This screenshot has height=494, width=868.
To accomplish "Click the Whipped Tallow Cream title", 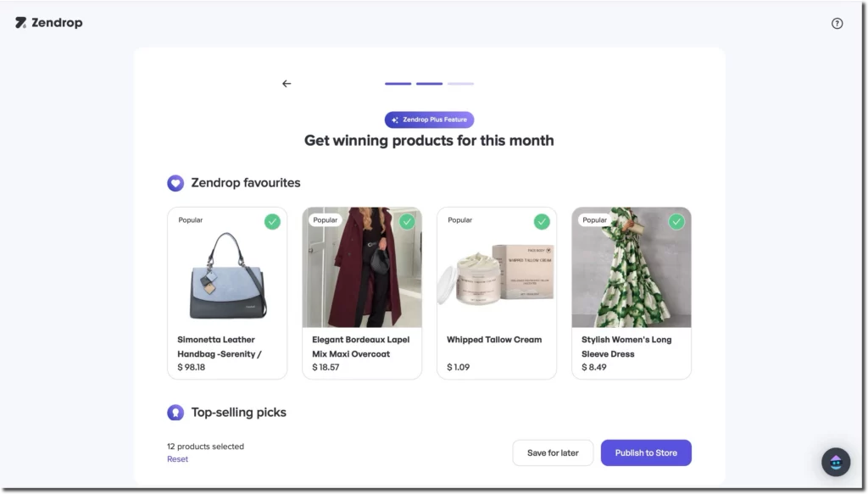I will [x=494, y=340].
